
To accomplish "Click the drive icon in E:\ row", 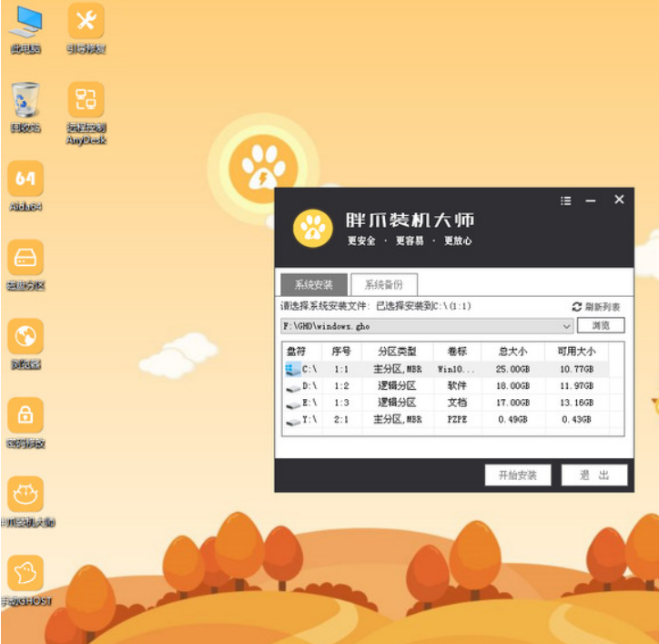I will (293, 404).
